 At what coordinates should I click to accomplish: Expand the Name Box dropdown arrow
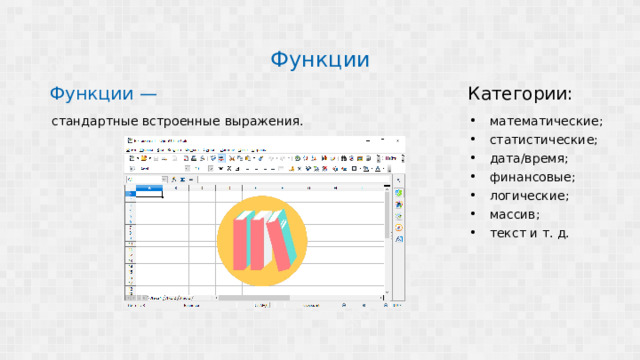click(x=164, y=180)
